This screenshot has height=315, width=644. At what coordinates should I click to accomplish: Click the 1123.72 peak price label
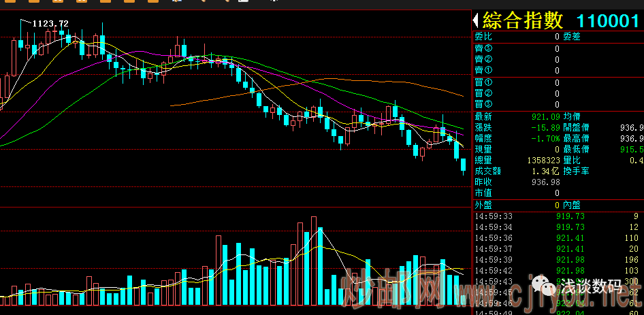tap(50, 24)
